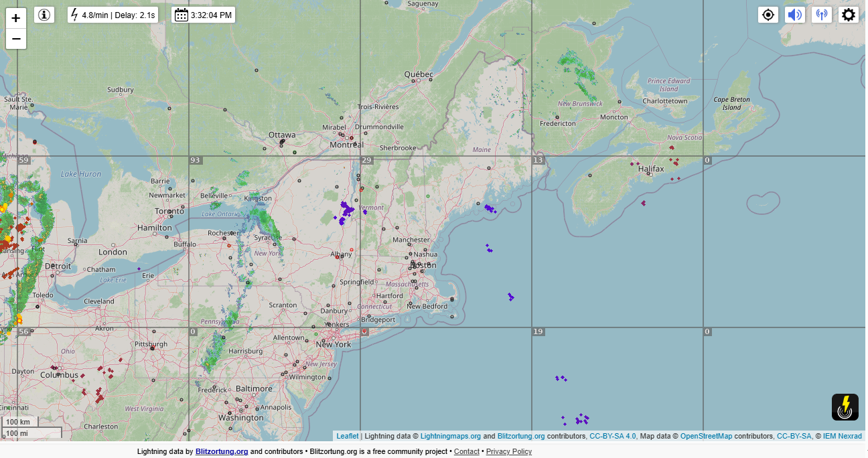This screenshot has width=868, height=458.
Task: Click the IEM Nexrad attribution link
Action: (843, 436)
